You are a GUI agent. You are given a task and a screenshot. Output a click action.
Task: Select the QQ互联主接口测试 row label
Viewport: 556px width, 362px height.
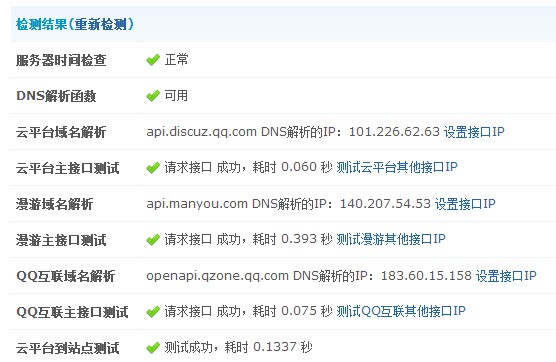click(72, 312)
